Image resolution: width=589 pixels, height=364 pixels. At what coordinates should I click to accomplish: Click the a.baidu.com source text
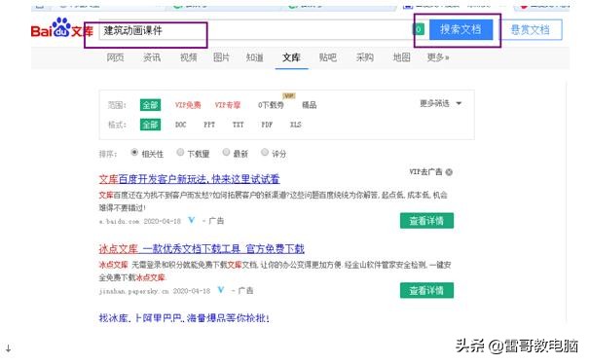point(119,222)
